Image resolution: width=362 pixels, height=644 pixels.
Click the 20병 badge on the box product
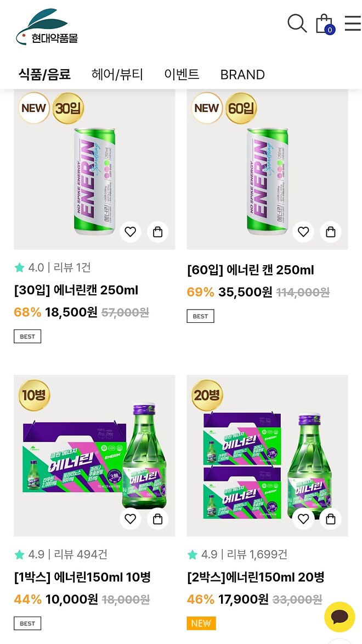click(x=207, y=394)
